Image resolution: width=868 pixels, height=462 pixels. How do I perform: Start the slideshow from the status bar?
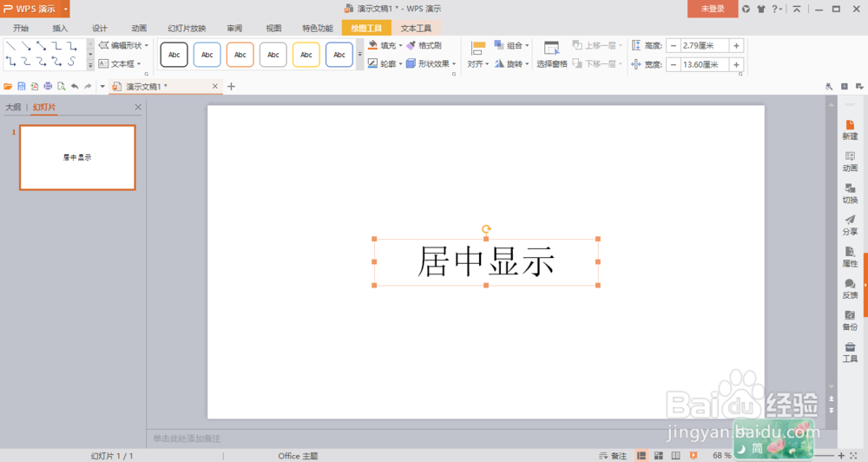pos(694,455)
